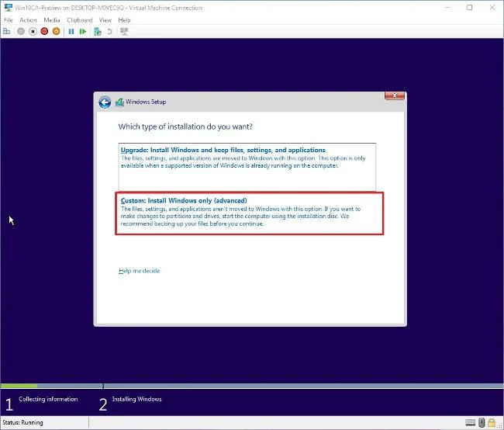Click the Checkpoint toolbar icon
The height and width of the screenshot is (430, 504).
[98, 32]
